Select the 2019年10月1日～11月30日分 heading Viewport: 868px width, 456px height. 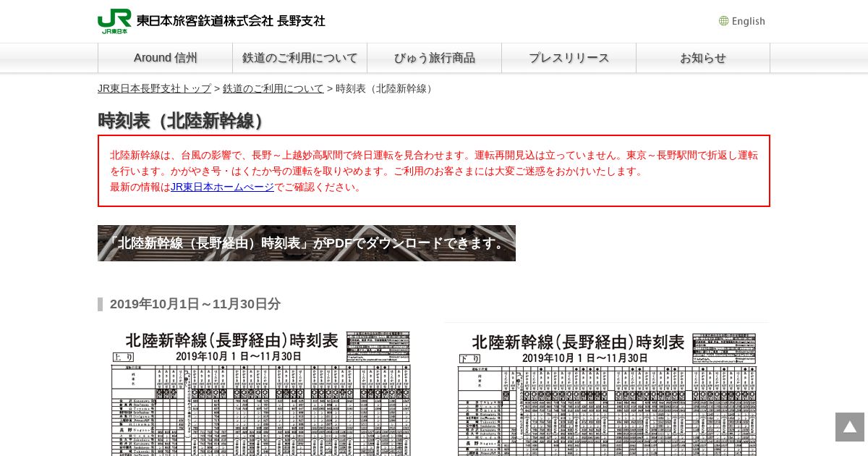[195, 304]
